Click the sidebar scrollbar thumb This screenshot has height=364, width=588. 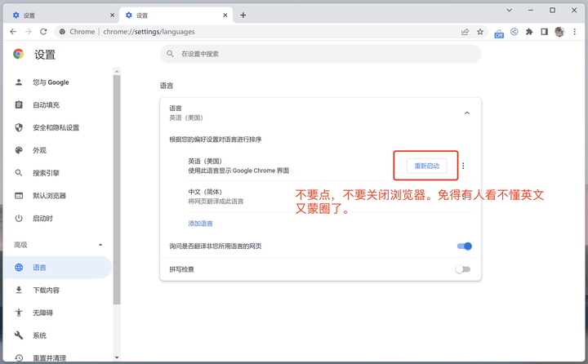click(117, 189)
